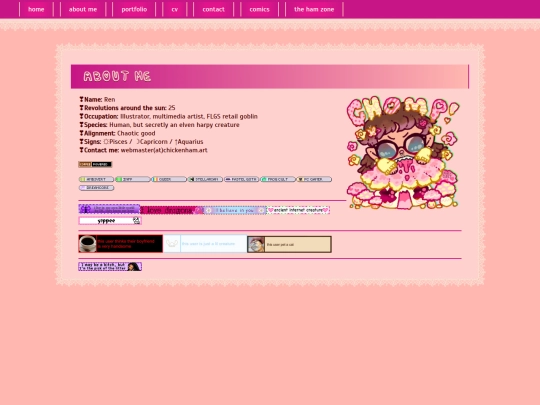
Task: Select the Ambivert badge
Action: tap(96, 179)
